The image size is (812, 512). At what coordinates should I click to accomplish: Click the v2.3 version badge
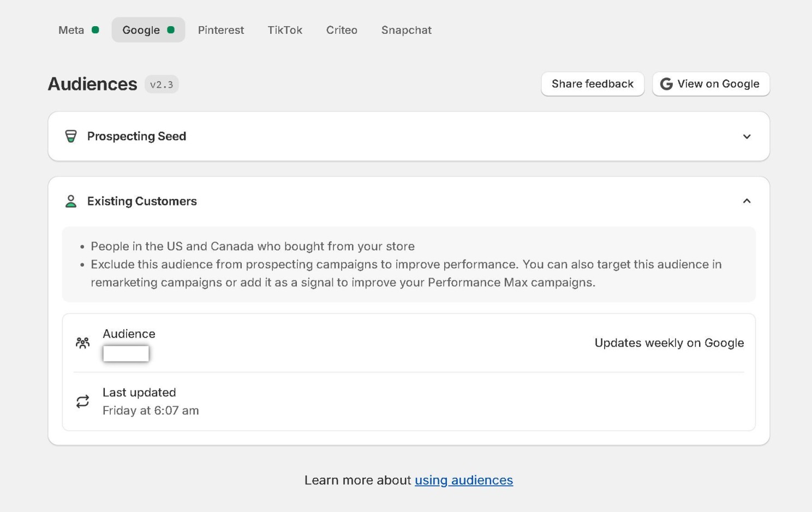click(162, 85)
